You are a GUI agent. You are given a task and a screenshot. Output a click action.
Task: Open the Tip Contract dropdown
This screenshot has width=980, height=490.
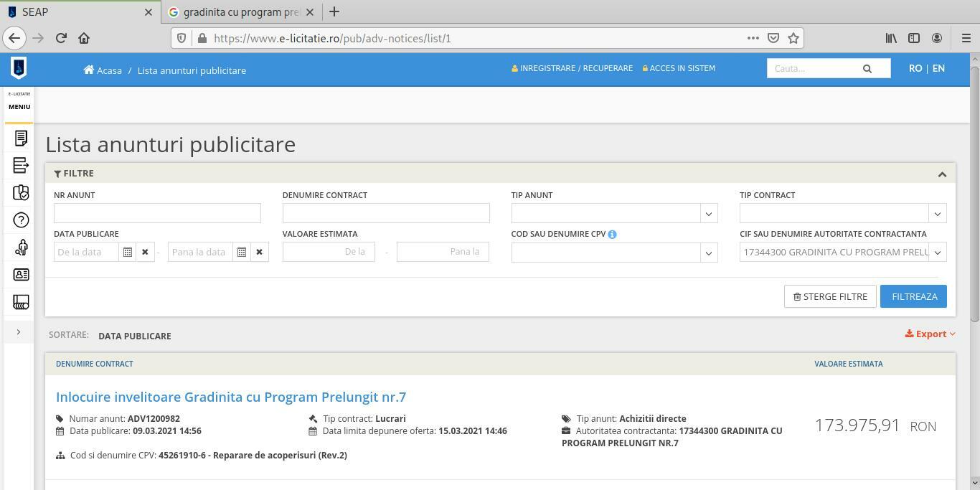(937, 214)
